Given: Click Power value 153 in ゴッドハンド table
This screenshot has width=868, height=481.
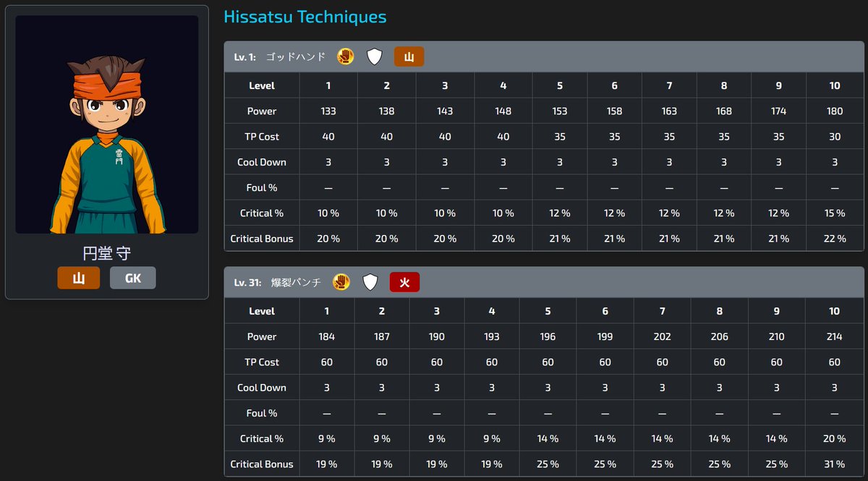Looking at the screenshot, I should pyautogui.click(x=560, y=111).
